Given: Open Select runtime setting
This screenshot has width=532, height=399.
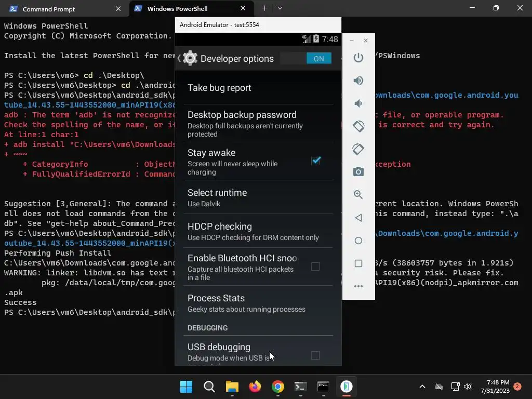Looking at the screenshot, I should click(258, 197).
